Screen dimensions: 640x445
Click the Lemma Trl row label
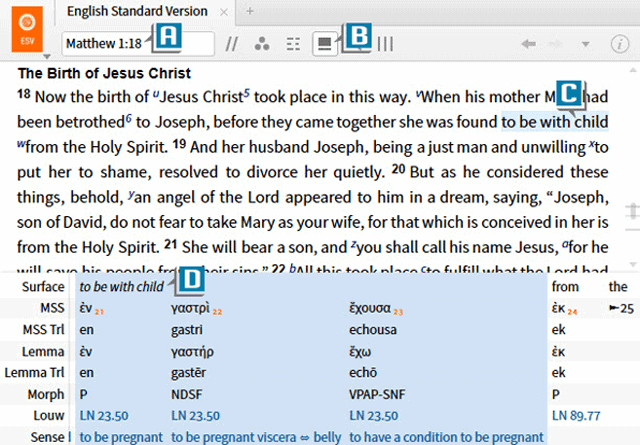click(x=35, y=373)
